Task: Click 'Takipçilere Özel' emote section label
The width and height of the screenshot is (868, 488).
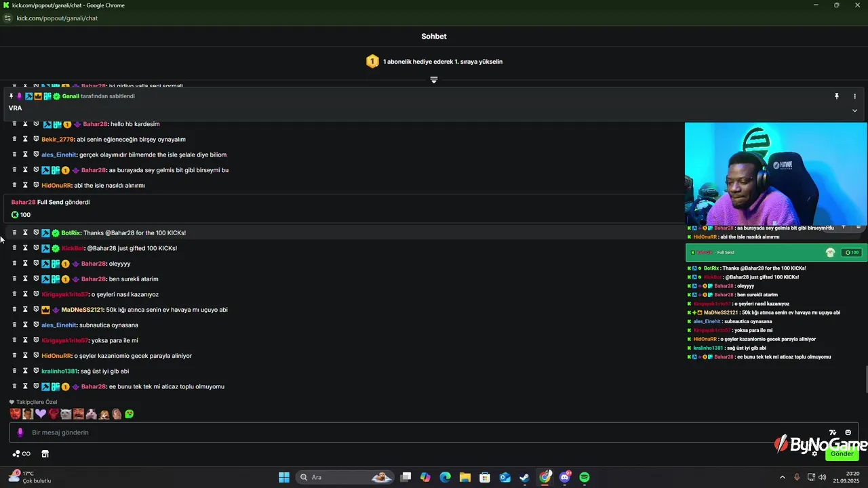Action: pos(37,402)
